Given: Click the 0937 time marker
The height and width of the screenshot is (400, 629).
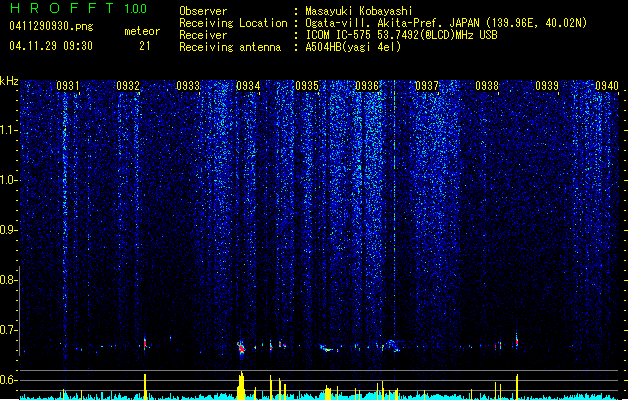Looking at the screenshot, I should coord(427,86).
